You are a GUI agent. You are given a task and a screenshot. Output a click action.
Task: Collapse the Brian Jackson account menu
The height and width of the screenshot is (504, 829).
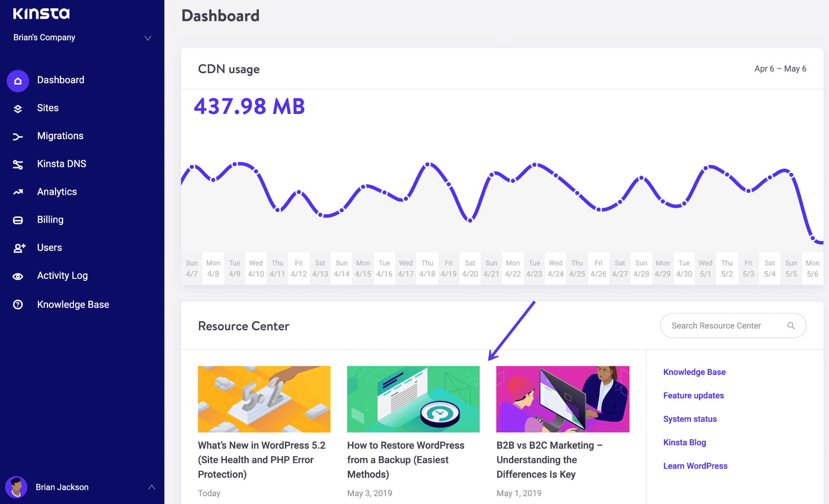tap(152, 487)
